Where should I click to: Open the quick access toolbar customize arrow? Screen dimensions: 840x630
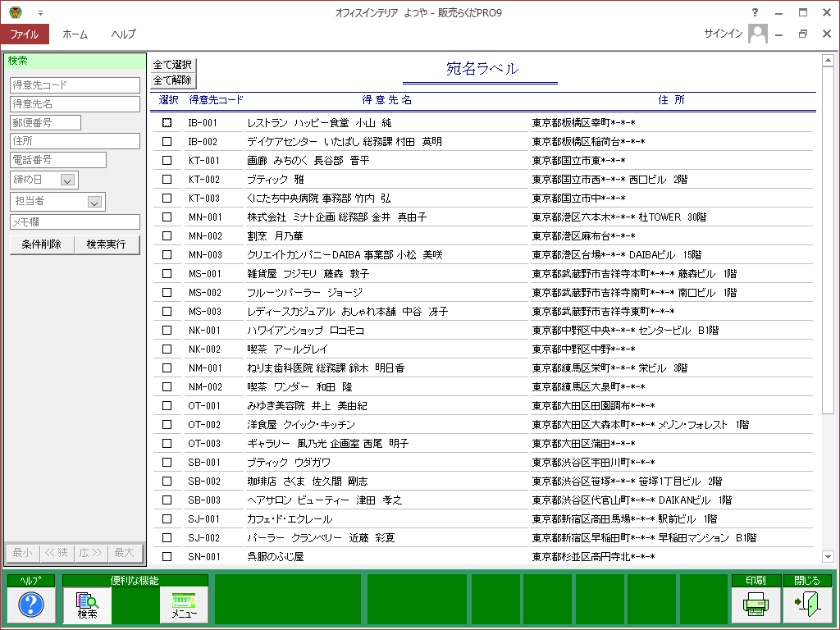[x=40, y=13]
